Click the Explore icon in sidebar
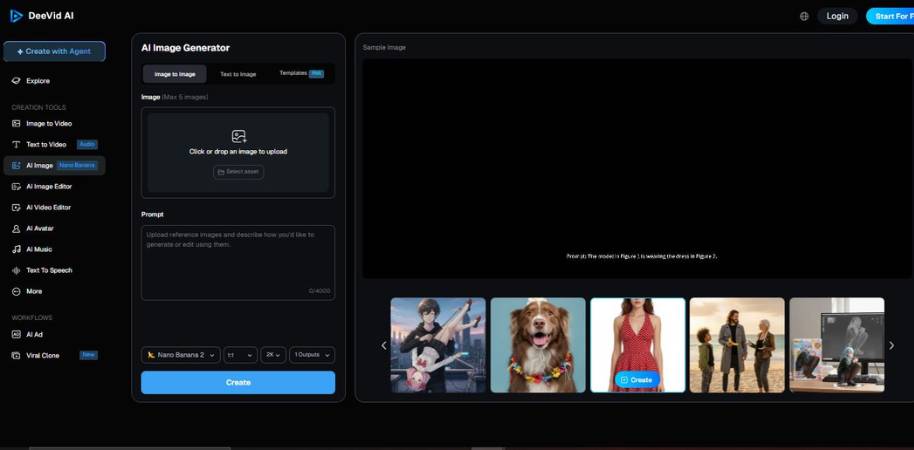 [16, 81]
